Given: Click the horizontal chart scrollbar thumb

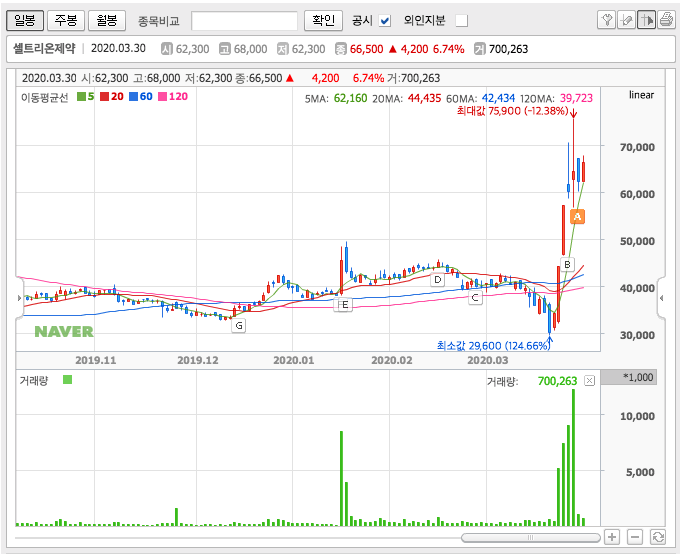Looking at the screenshot, I should pyautogui.click(x=530, y=538).
